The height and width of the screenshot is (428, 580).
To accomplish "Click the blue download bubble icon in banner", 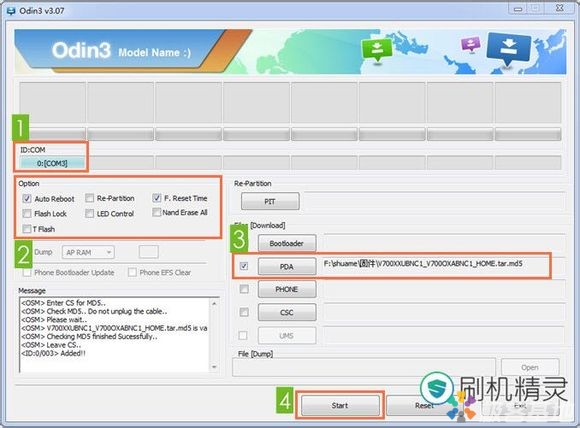I will (509, 49).
